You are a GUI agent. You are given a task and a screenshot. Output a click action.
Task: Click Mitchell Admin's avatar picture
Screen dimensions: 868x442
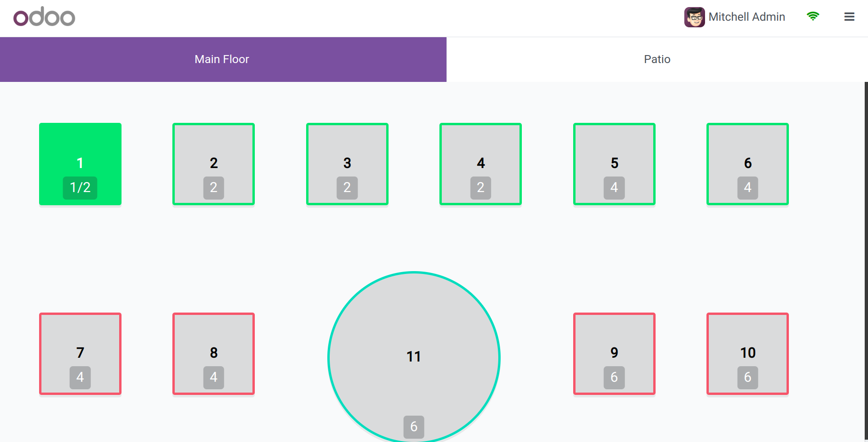(694, 17)
